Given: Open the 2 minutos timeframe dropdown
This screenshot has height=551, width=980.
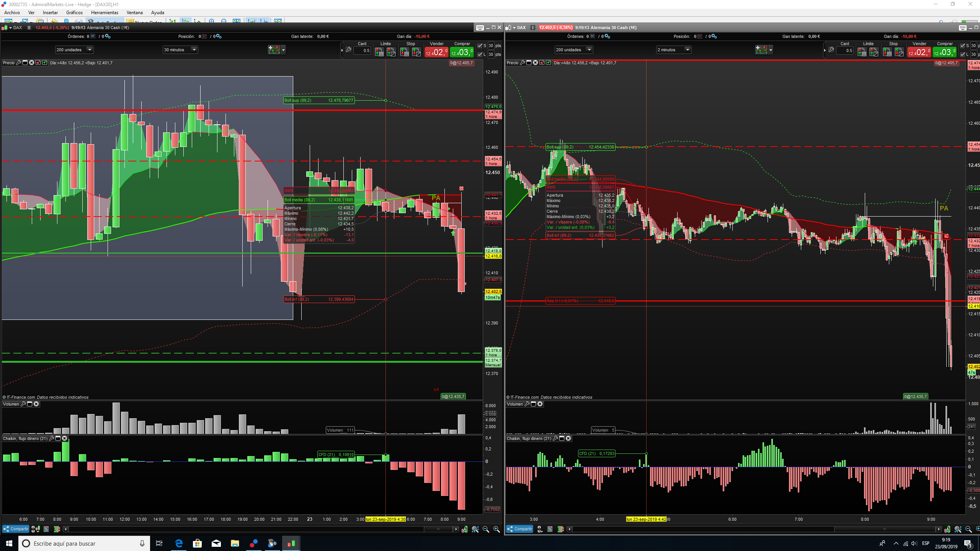Looking at the screenshot, I should (688, 50).
